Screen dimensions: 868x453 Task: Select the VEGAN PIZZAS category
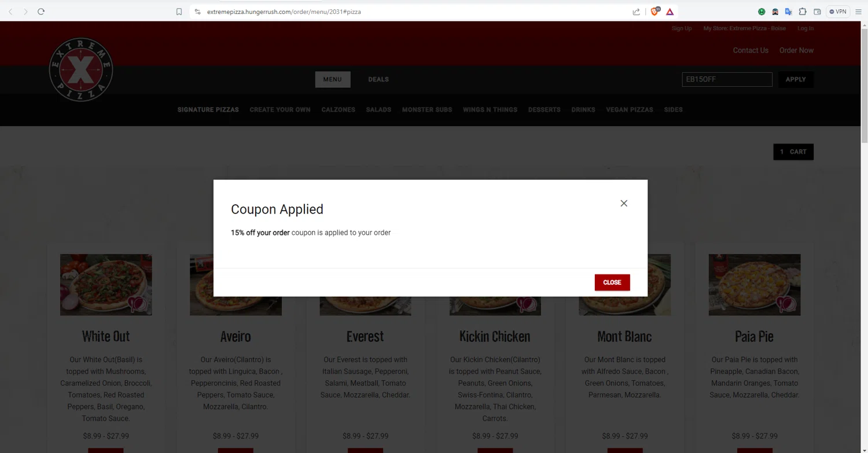tap(630, 109)
